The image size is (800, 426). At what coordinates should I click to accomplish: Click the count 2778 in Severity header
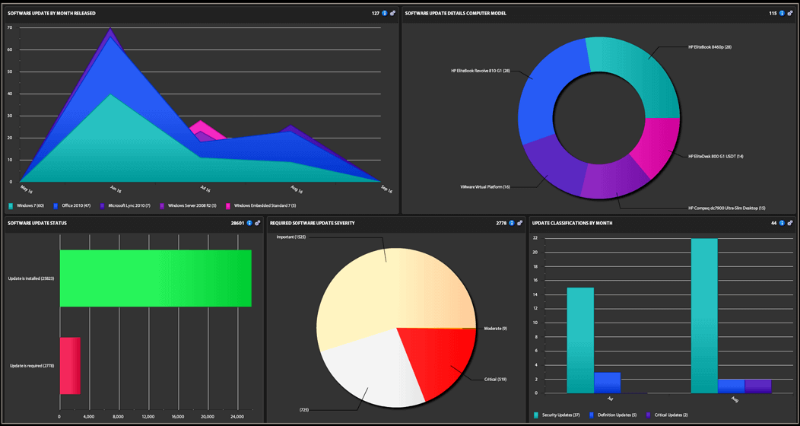(x=501, y=223)
